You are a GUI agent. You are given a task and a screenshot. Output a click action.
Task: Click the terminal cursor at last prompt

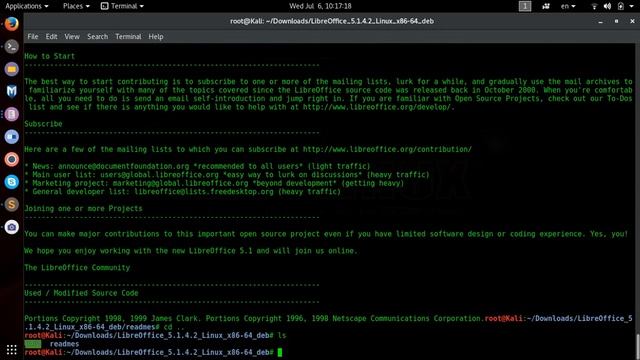click(280, 352)
